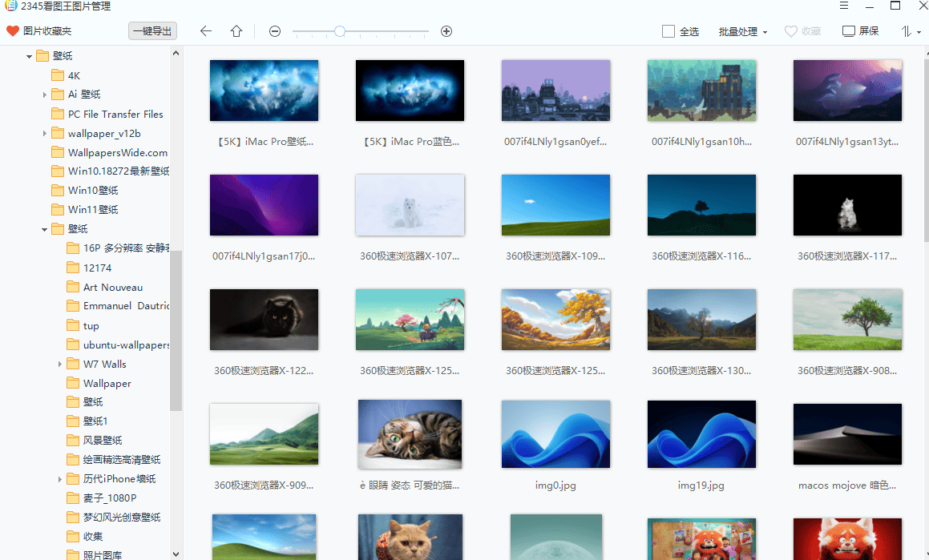Open the sort order dropdown
929x560 pixels.
click(x=909, y=31)
